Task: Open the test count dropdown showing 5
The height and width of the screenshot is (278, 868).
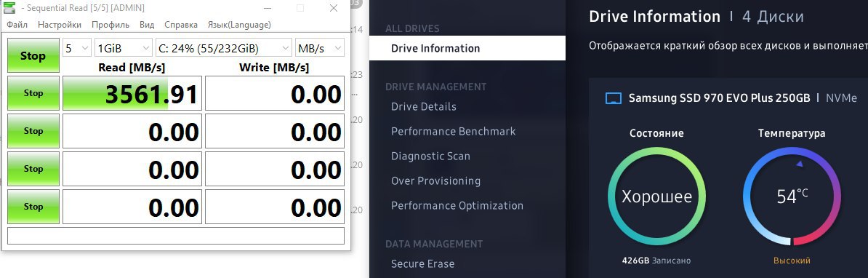Action: [77, 48]
